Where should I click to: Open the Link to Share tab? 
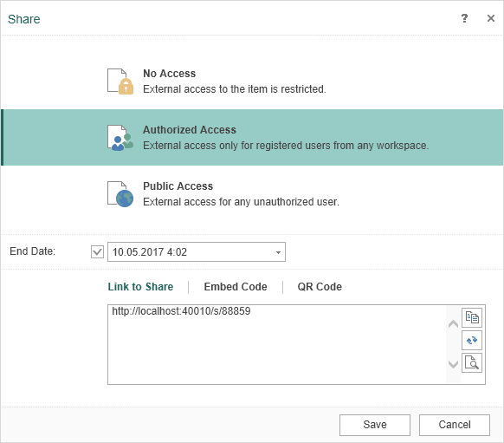click(x=140, y=287)
